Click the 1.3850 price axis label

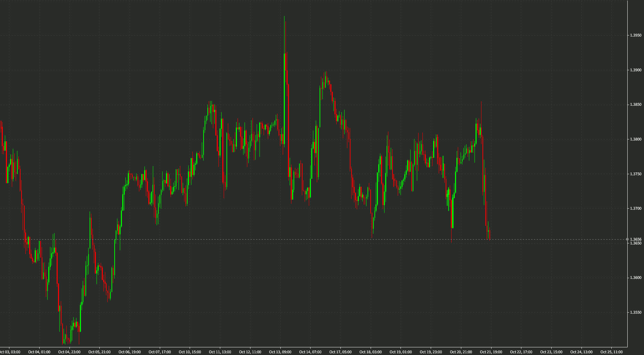click(636, 105)
